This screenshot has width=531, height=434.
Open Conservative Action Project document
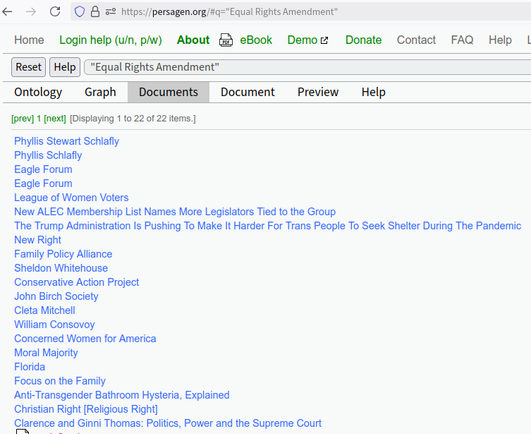tap(77, 282)
